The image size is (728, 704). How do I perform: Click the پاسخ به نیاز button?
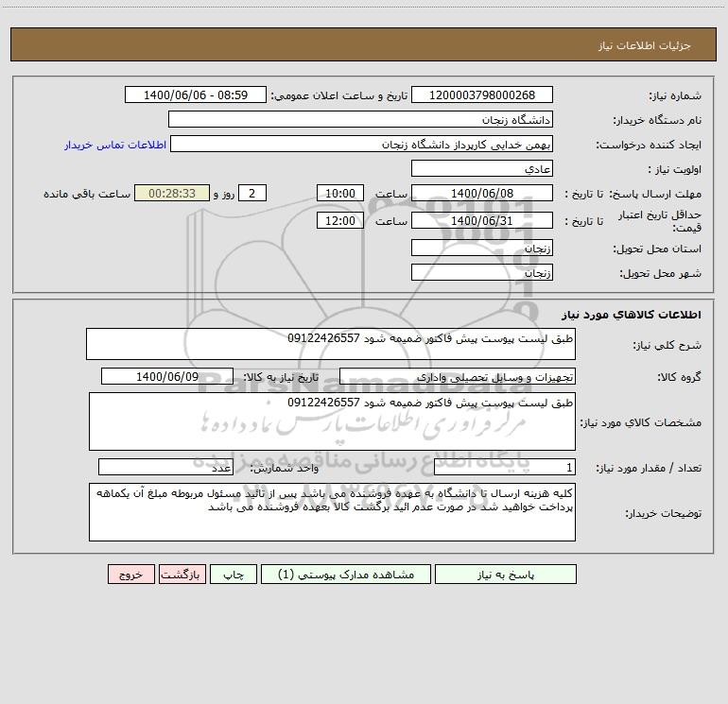coord(505,574)
